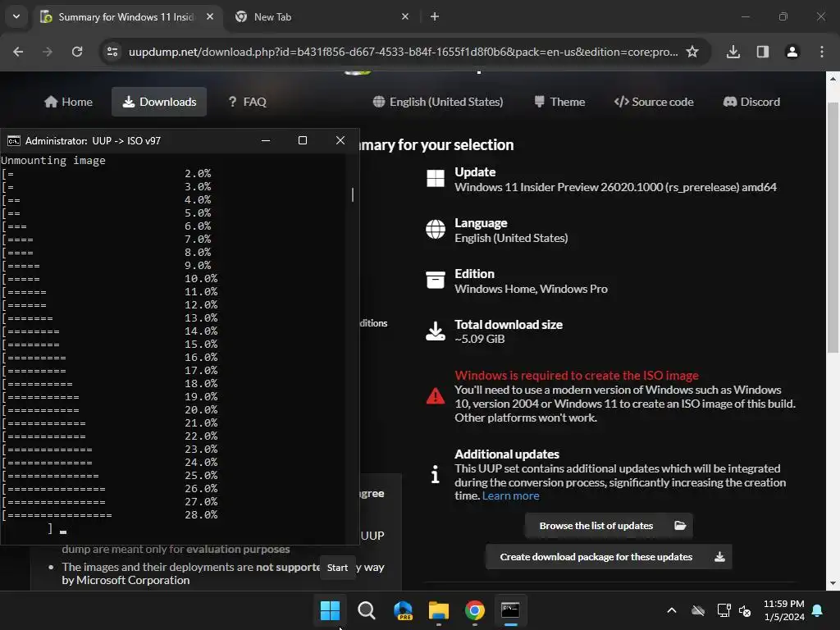Open the Discord link

tap(751, 102)
